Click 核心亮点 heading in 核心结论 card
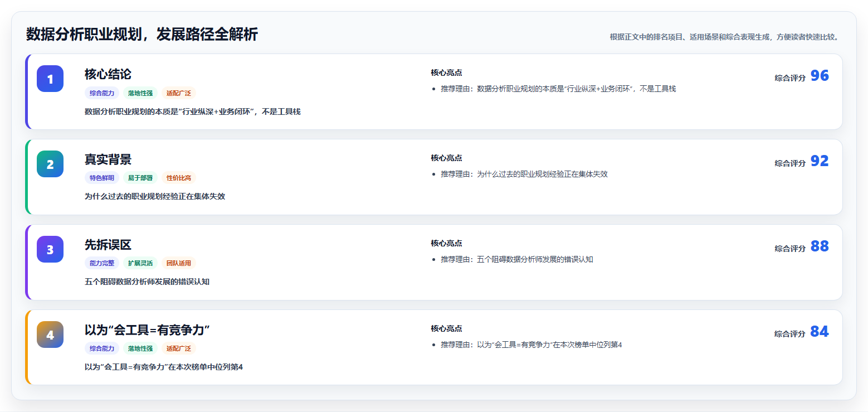868x412 pixels. tap(446, 72)
